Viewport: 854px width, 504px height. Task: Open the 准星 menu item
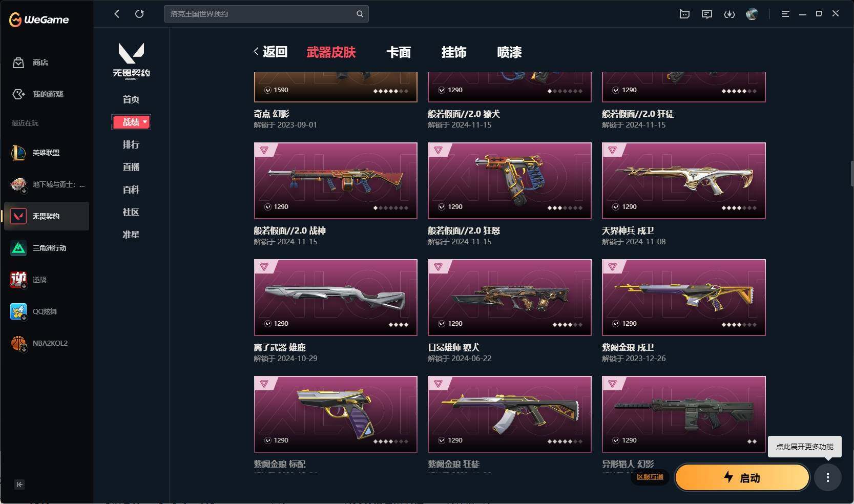[x=131, y=235]
